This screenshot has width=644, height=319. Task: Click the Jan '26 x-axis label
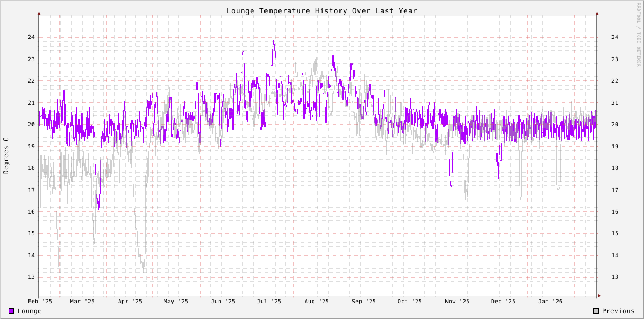550,302
